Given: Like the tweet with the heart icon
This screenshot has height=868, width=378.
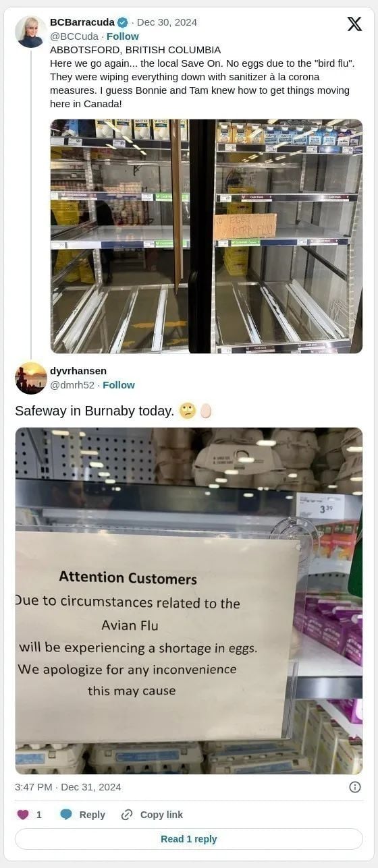Looking at the screenshot, I should (x=23, y=815).
